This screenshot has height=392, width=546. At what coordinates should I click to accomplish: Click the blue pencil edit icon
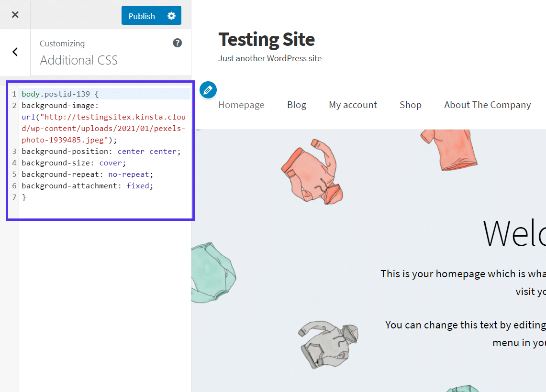pos(208,90)
